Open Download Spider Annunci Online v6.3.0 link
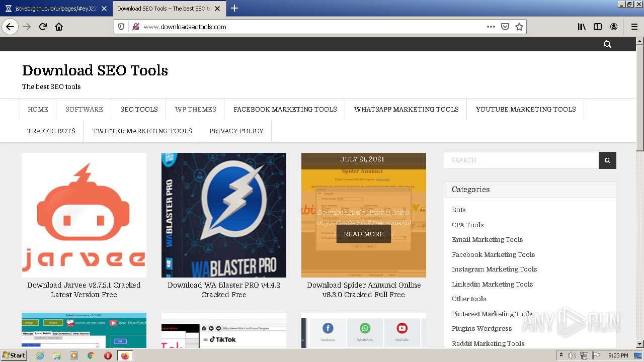644x362 pixels. [x=364, y=290]
